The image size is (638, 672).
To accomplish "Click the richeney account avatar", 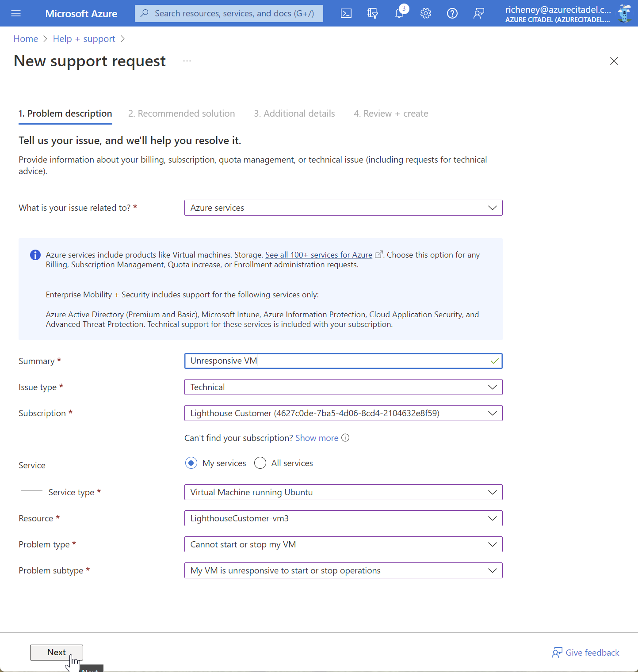I will pyautogui.click(x=624, y=13).
